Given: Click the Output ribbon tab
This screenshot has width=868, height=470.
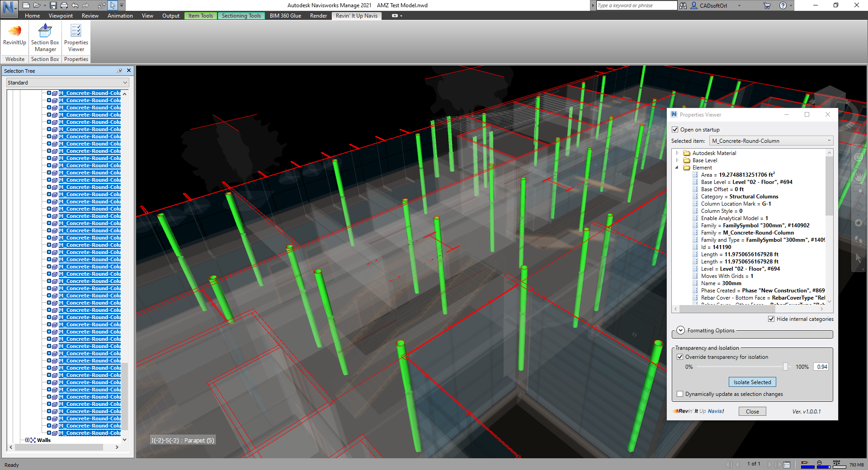Looking at the screenshot, I should (x=171, y=16).
